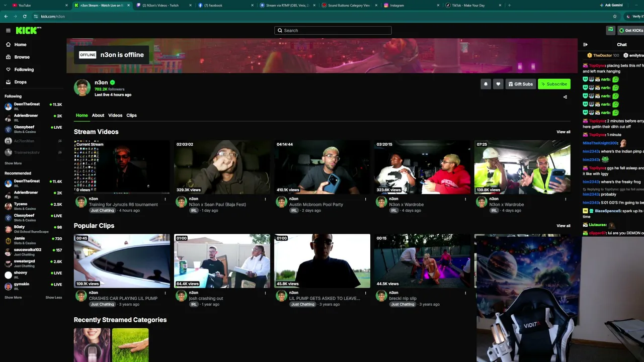Open offline channel Trainwreckstv in Following
Image resolution: width=644 pixels, height=362 pixels.
[x=33, y=152]
